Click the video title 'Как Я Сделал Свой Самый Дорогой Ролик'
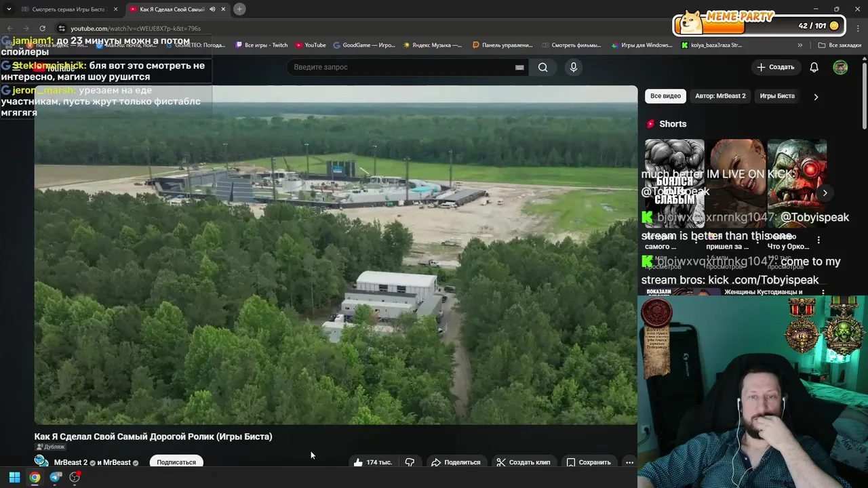The width and height of the screenshot is (868, 488). click(x=153, y=436)
